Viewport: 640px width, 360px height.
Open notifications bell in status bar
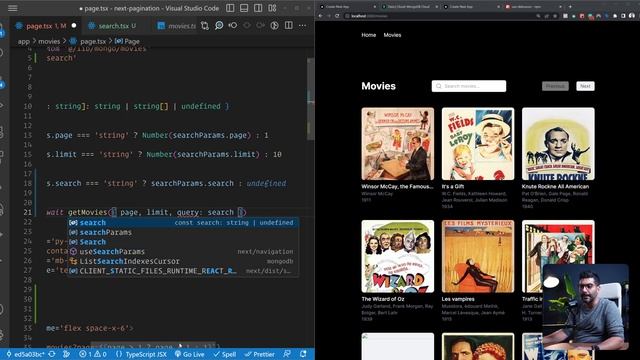pyautogui.click(x=303, y=354)
